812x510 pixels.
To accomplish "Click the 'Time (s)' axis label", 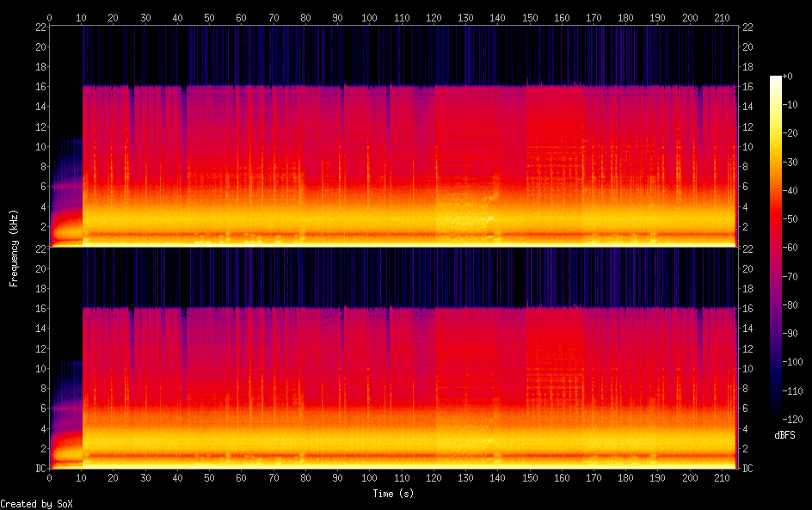I will [395, 494].
